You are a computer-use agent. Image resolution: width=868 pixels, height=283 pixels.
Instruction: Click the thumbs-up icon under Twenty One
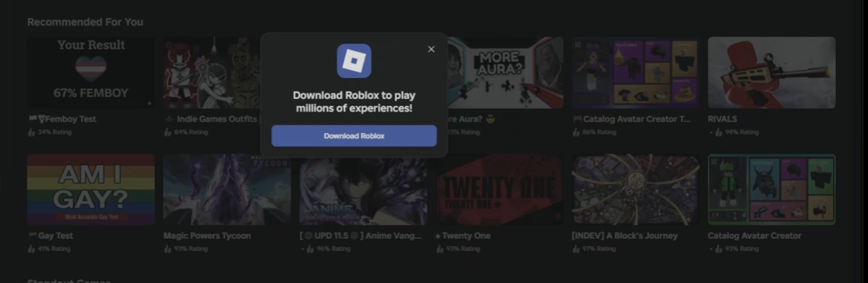(439, 249)
